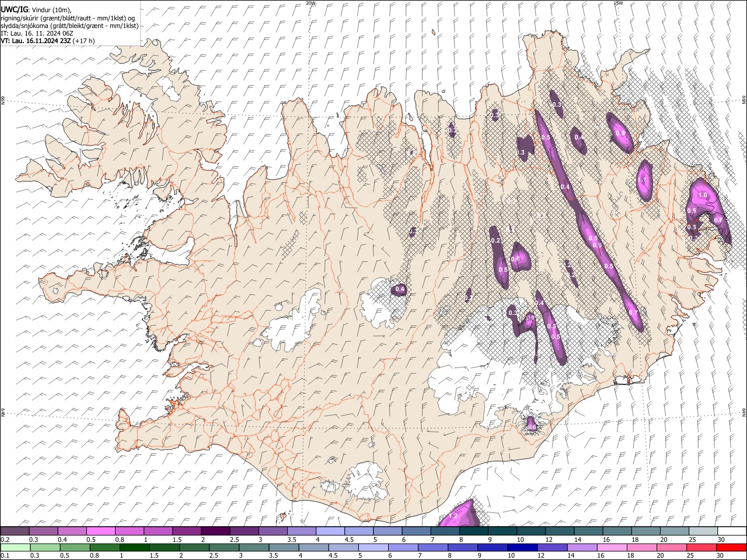This screenshot has height=560, width=747.
Task: Click the '15W' longitude label
Action: (618, 3)
